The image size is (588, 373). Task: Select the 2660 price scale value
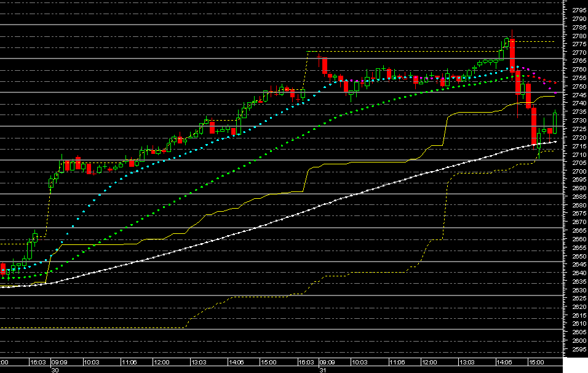coord(579,239)
